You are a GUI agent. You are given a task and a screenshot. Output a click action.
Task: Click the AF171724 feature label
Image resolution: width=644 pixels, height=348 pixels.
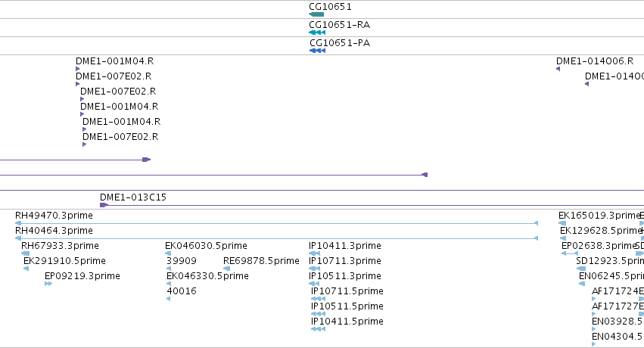[615, 291]
